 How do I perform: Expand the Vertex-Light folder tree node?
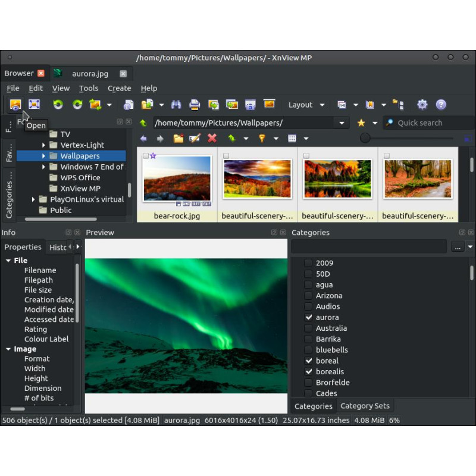tap(43, 145)
